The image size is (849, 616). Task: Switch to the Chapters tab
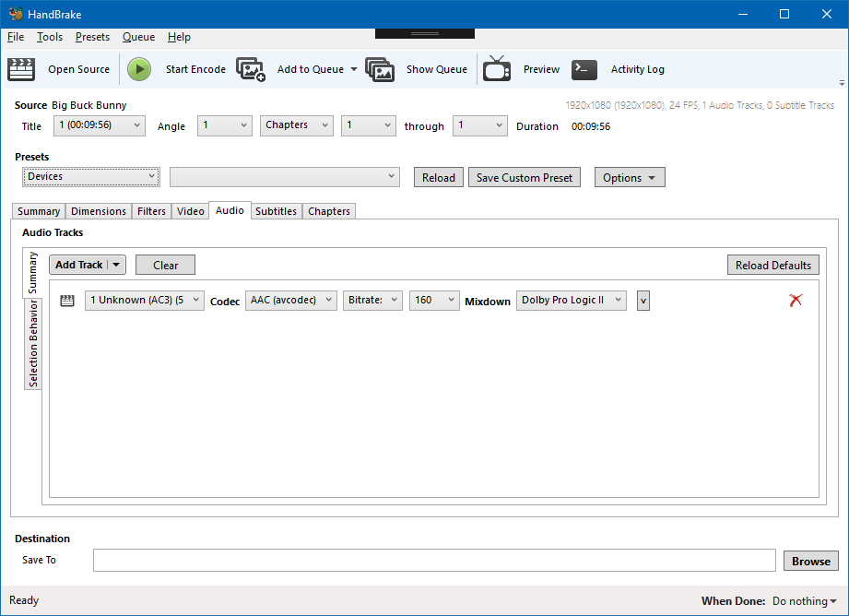click(329, 211)
